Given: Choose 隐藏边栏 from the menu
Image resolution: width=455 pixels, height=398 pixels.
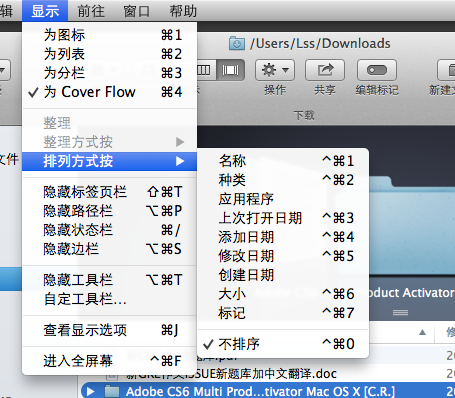Looking at the screenshot, I should 109,249.
